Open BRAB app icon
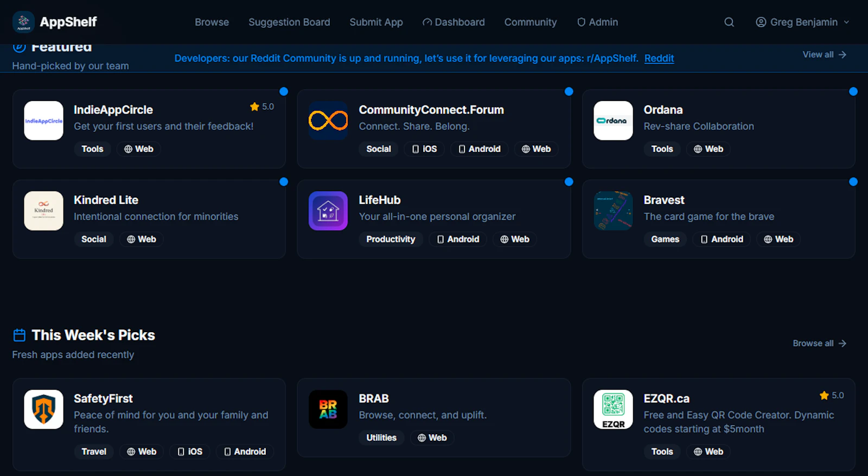This screenshot has height=476, width=868. click(328, 409)
